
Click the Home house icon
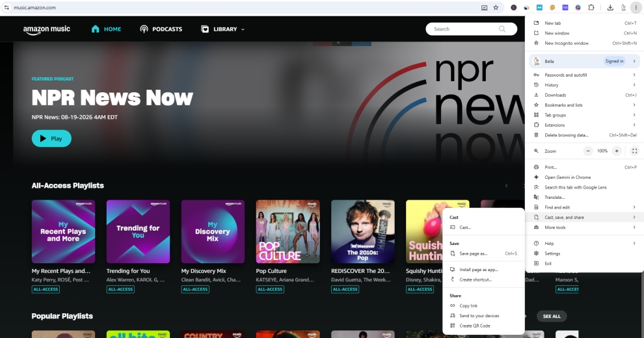point(95,29)
